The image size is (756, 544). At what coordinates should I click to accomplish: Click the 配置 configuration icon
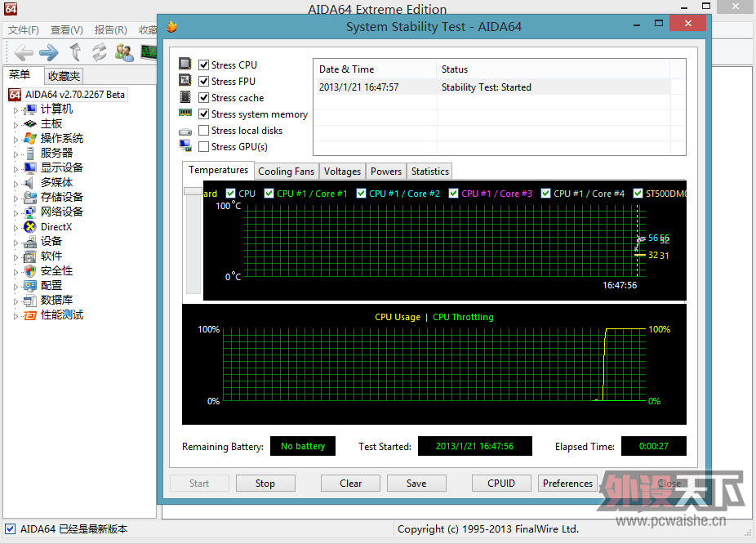(x=30, y=286)
